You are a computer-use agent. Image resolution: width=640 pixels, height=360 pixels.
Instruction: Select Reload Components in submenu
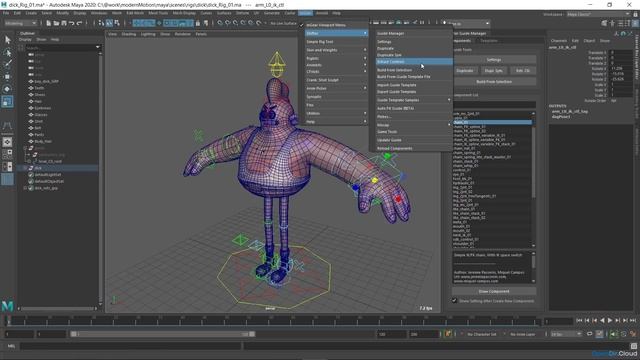point(413,148)
